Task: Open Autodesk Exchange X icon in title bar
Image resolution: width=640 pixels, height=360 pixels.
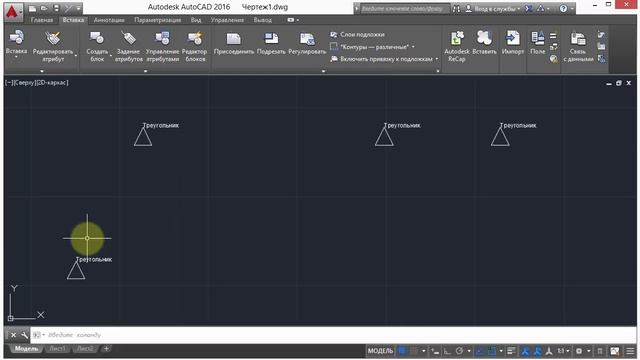Action: pyautogui.click(x=529, y=9)
